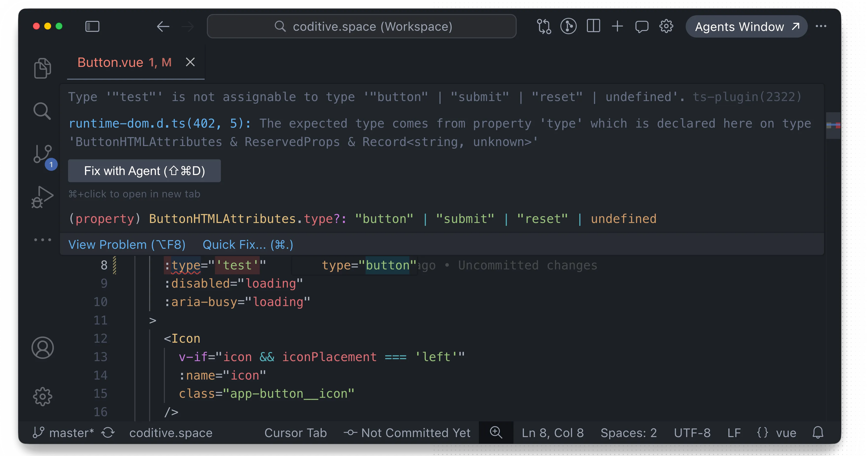Open settings gear in title bar

tap(666, 26)
